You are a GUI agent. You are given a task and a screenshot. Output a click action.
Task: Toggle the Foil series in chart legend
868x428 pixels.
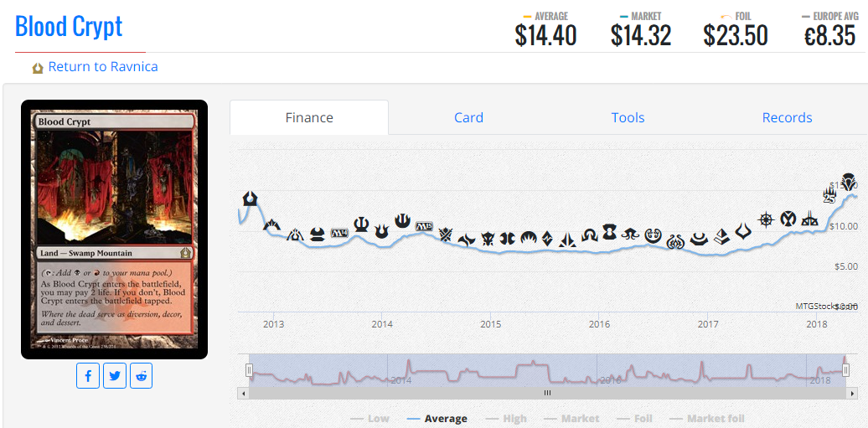(x=634, y=419)
